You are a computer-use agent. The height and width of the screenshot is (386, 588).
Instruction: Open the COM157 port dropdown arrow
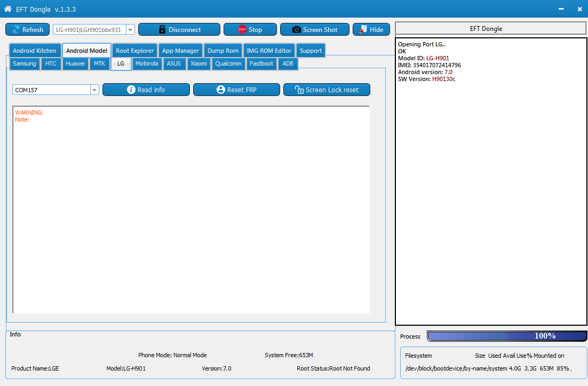click(x=94, y=90)
